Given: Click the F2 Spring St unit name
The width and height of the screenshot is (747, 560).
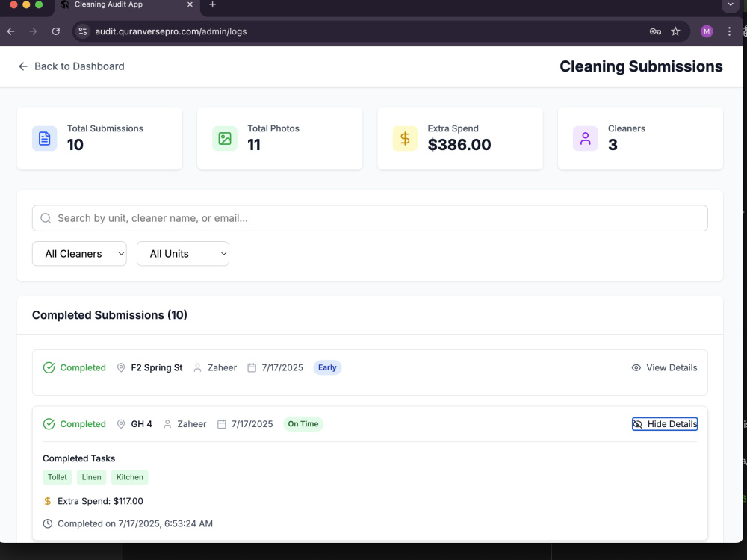Looking at the screenshot, I should pos(157,367).
